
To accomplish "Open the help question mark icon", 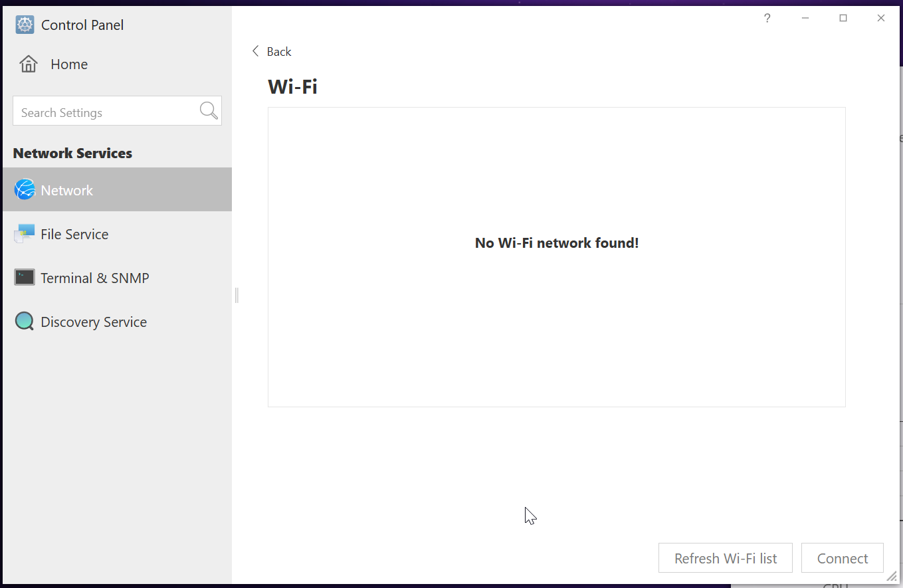I will point(767,19).
